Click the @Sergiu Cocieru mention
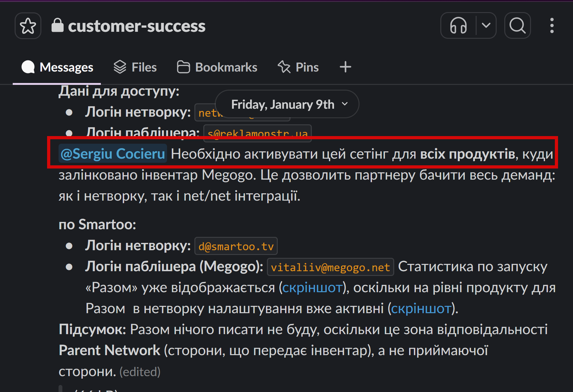573x392 pixels. click(113, 154)
